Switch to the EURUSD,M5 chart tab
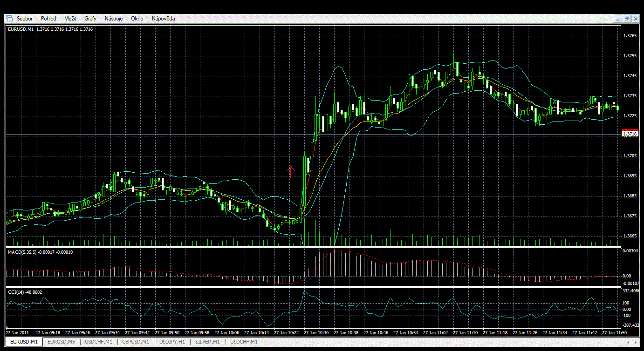Viewport: 644px width, 351px height. 62,342
